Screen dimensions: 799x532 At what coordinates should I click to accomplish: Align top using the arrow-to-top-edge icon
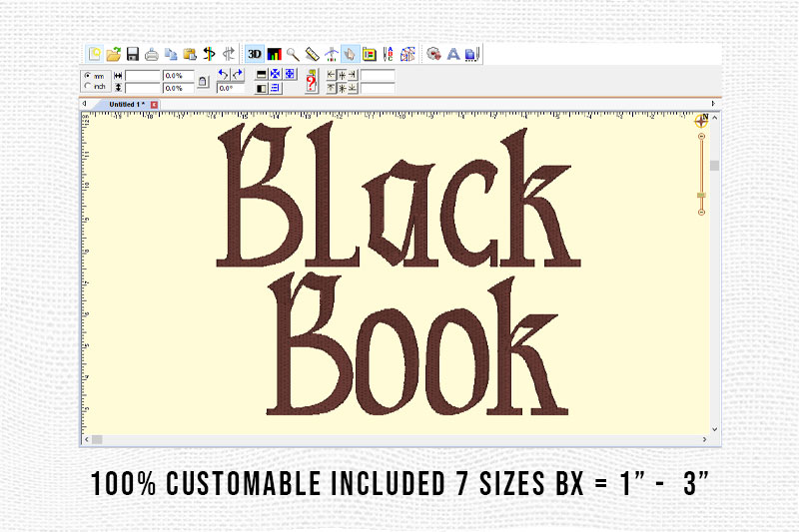point(332,88)
